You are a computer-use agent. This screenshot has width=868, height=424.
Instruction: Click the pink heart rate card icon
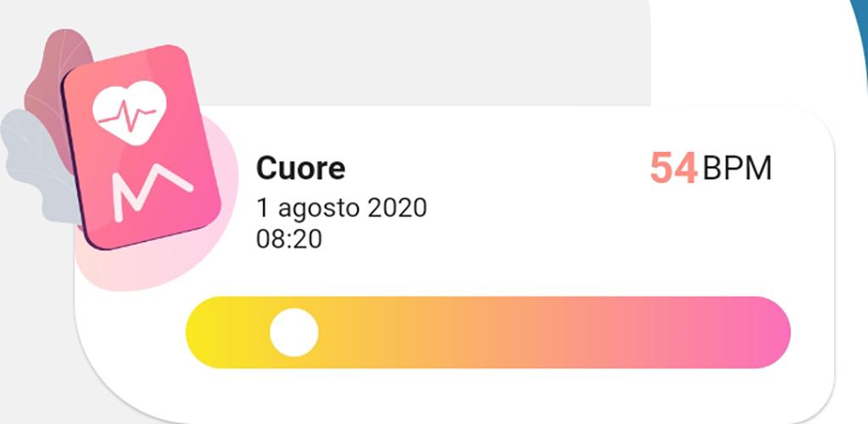pos(142,148)
